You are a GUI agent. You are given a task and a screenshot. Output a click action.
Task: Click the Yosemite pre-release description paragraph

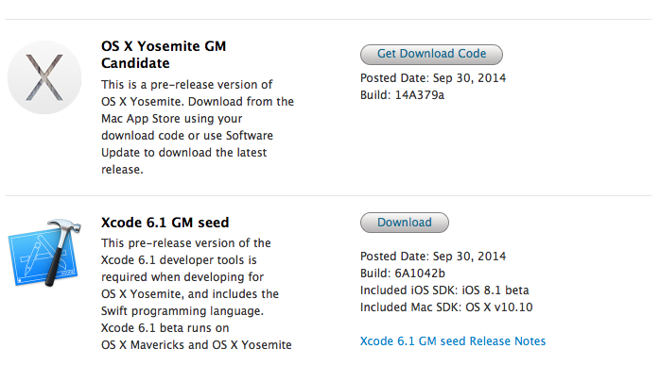click(x=197, y=127)
